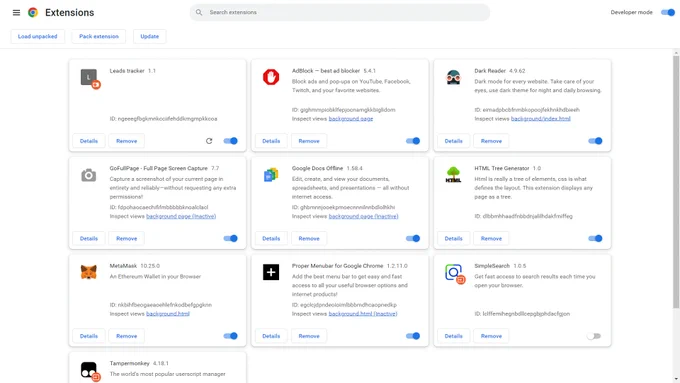Disable the Proper Menubar extension
680x383 pixels.
413,336
